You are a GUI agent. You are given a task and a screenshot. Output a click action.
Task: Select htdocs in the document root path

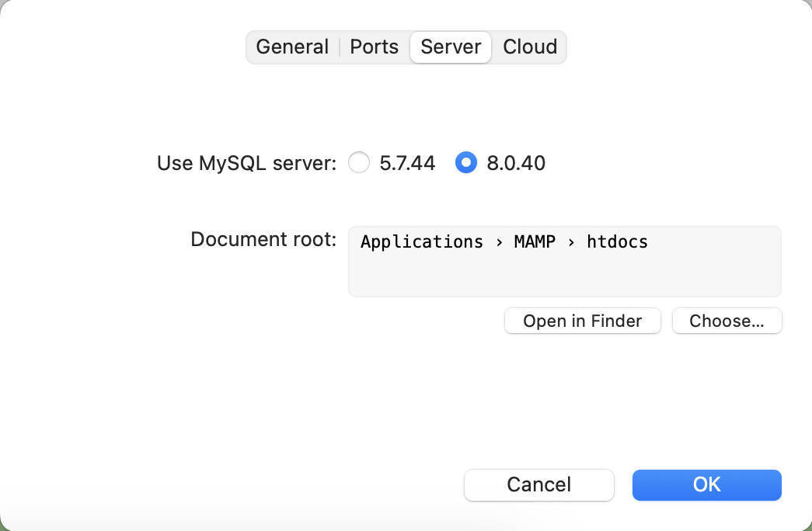[x=617, y=241]
